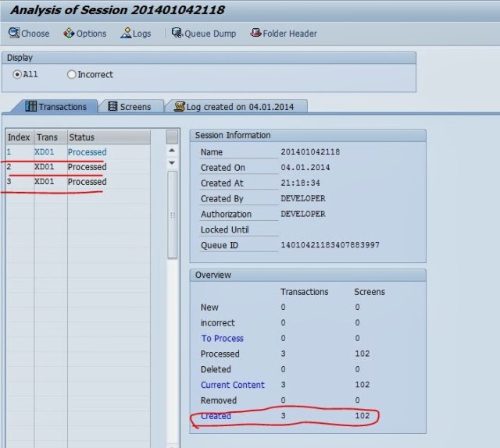Open the Logs toolbar icon
The height and width of the screenshot is (448, 500).
click(x=126, y=34)
